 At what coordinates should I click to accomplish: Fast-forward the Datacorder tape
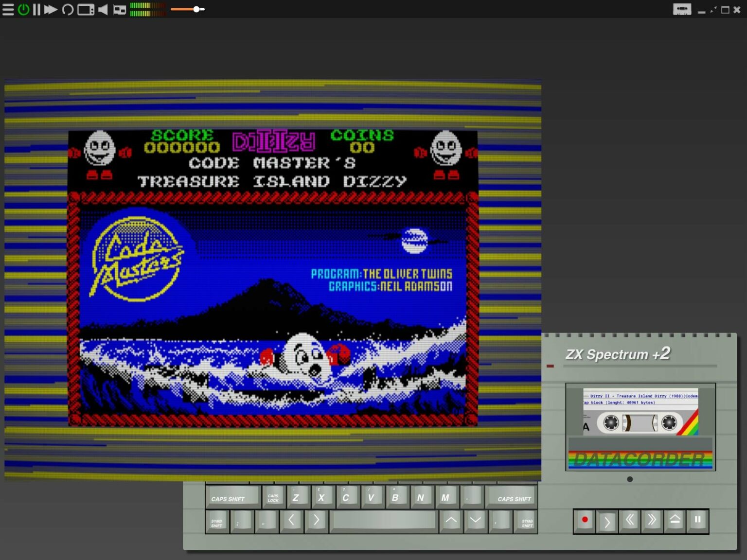tap(652, 520)
